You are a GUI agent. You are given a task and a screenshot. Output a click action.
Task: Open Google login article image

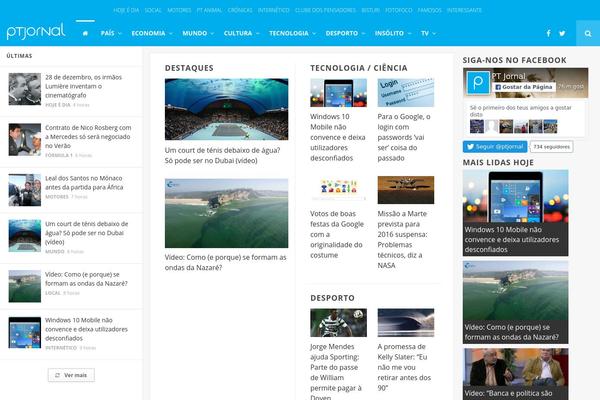(x=406, y=93)
